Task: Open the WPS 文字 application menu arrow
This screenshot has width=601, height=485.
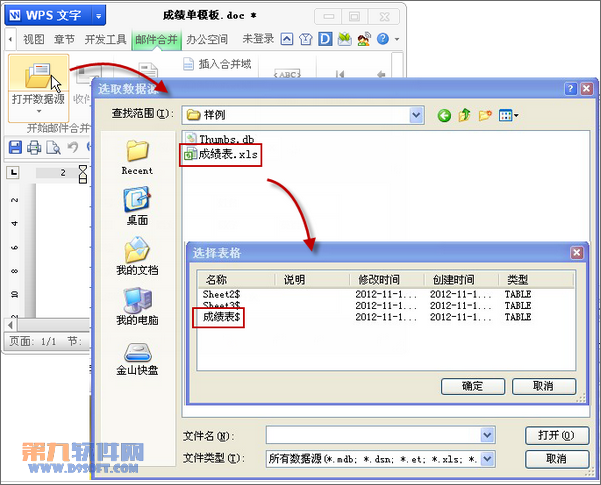Action: click(99, 16)
